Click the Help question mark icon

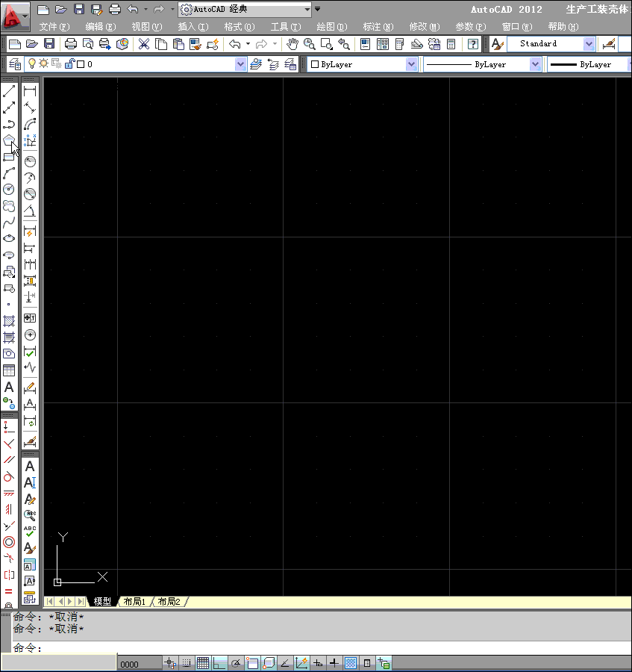(x=473, y=44)
